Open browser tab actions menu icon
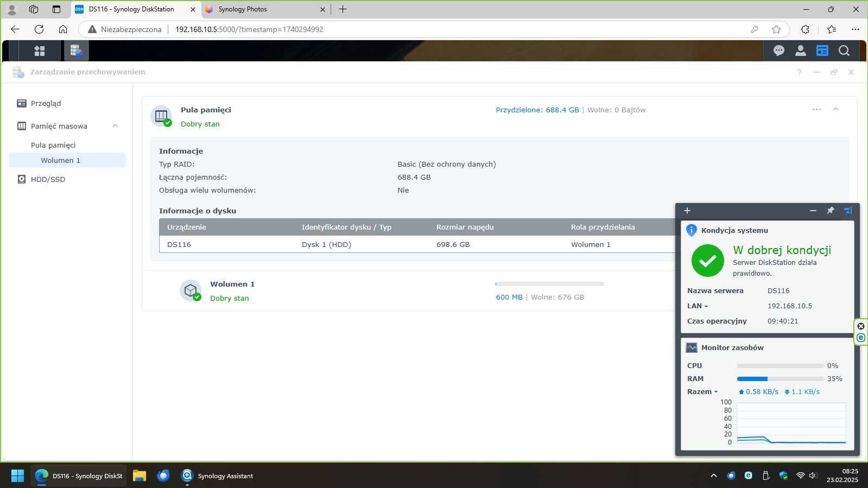Viewport: 868px width, 488px height. 56,9
